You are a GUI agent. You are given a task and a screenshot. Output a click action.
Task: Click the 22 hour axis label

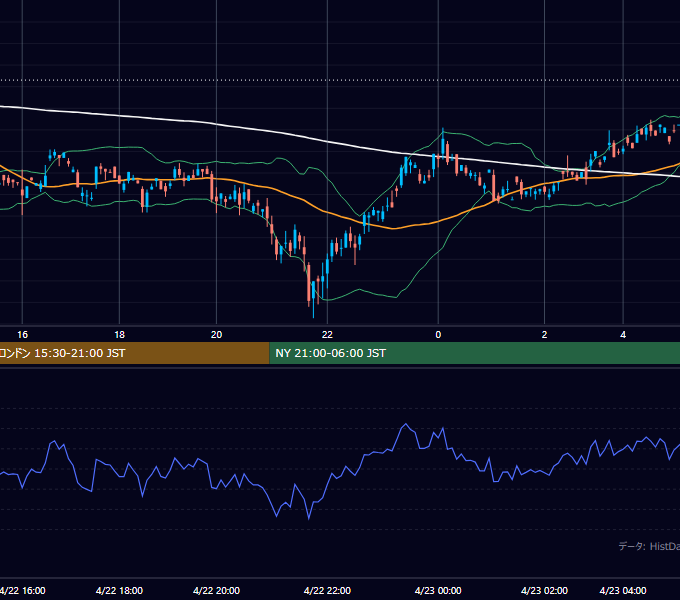[x=327, y=335]
